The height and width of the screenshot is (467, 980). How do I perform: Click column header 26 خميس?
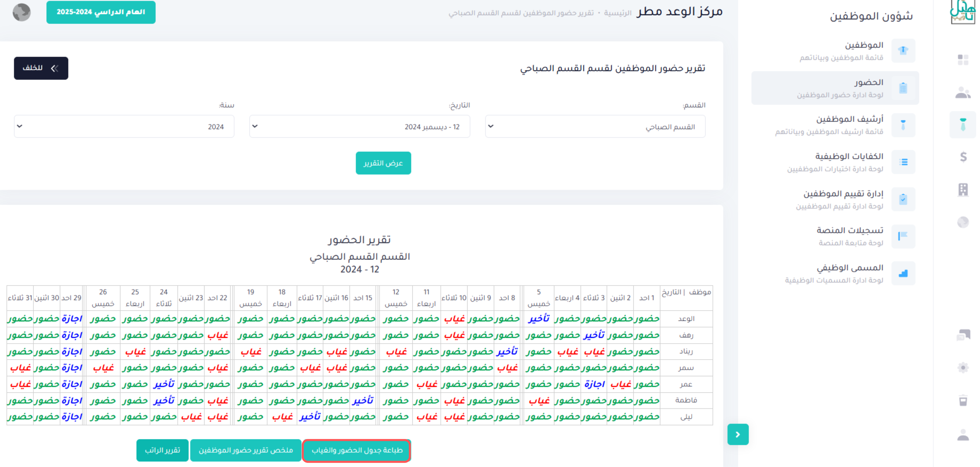tap(103, 298)
